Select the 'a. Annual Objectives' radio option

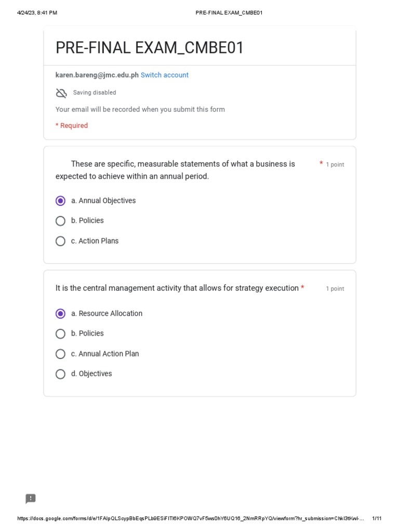click(x=61, y=201)
